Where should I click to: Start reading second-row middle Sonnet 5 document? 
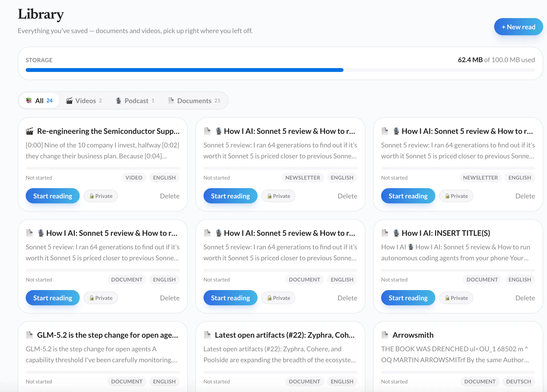pos(230,298)
